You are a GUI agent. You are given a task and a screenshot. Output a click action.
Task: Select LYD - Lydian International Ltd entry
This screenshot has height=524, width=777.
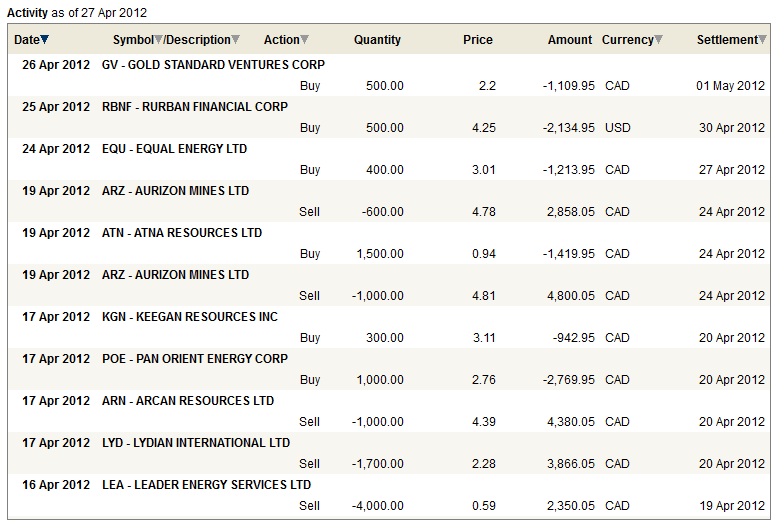click(x=195, y=443)
